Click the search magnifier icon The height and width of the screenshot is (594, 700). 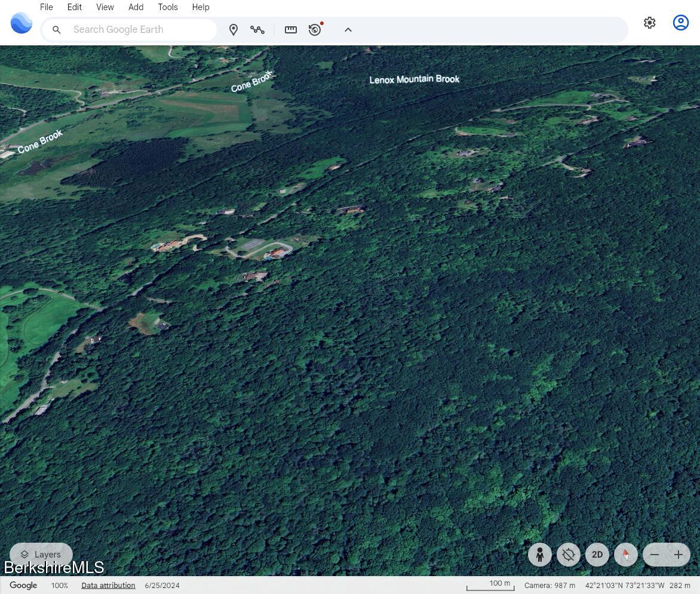coord(57,29)
